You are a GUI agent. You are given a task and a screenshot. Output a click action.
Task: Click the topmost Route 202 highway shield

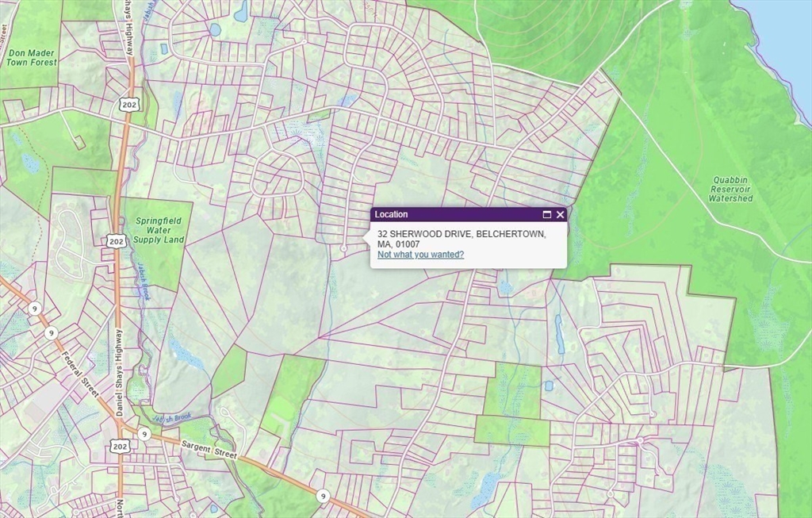click(x=129, y=105)
